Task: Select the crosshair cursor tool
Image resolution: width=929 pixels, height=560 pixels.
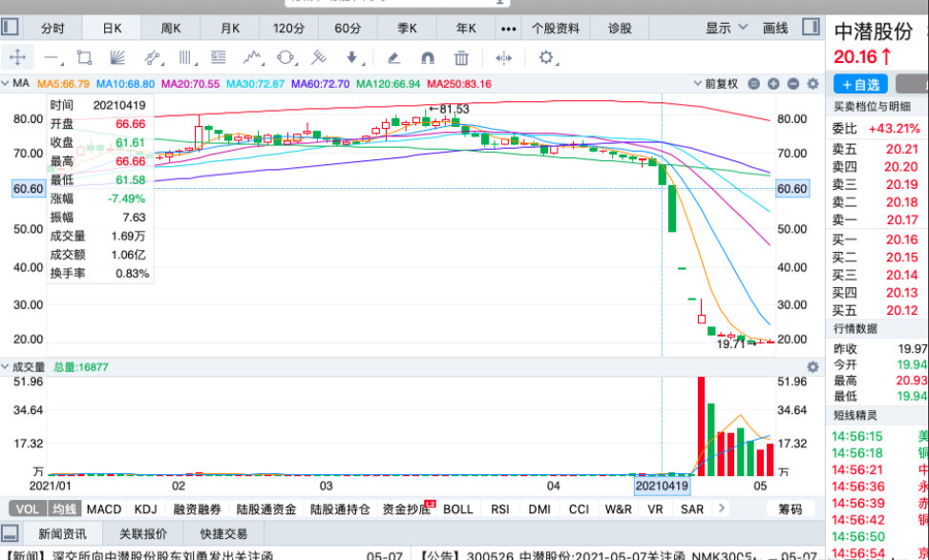Action: [x=19, y=57]
